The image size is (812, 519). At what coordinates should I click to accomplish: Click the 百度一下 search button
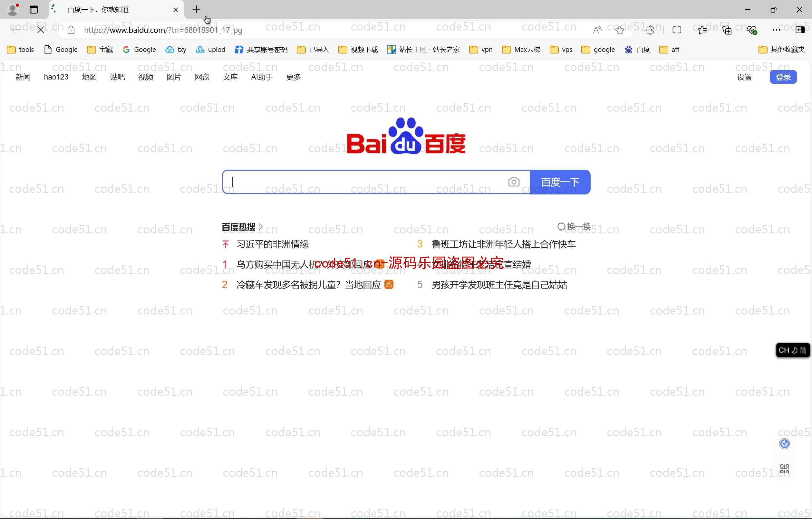coord(560,182)
